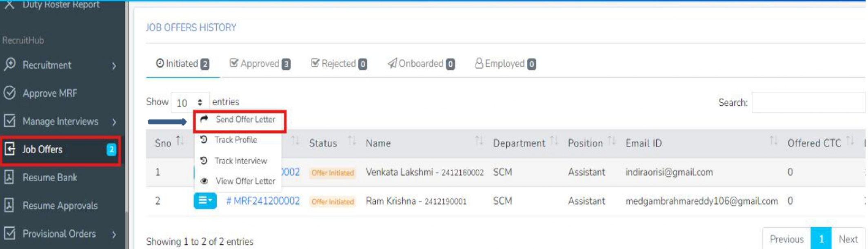Click the Initiated clock icon

(x=160, y=63)
